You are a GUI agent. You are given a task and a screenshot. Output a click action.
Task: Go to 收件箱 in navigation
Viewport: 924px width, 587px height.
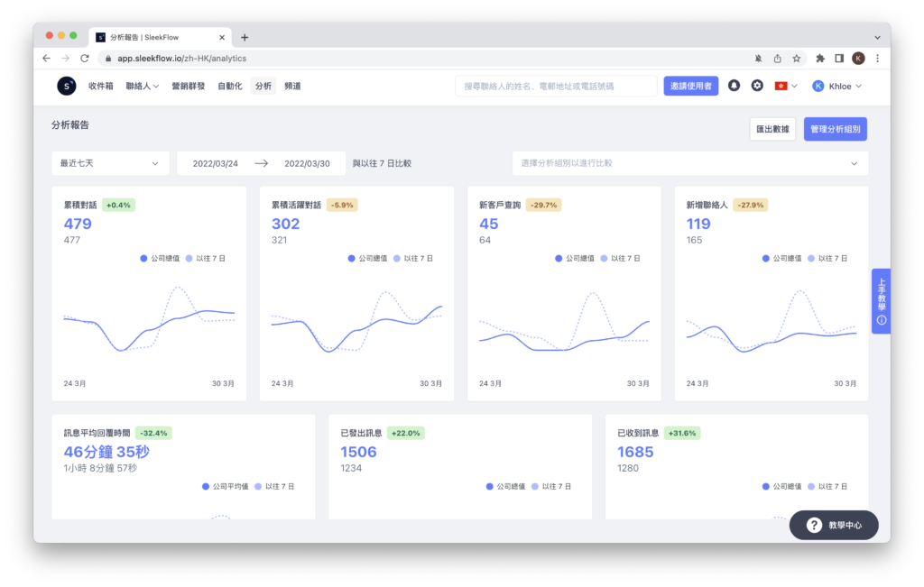pos(101,86)
